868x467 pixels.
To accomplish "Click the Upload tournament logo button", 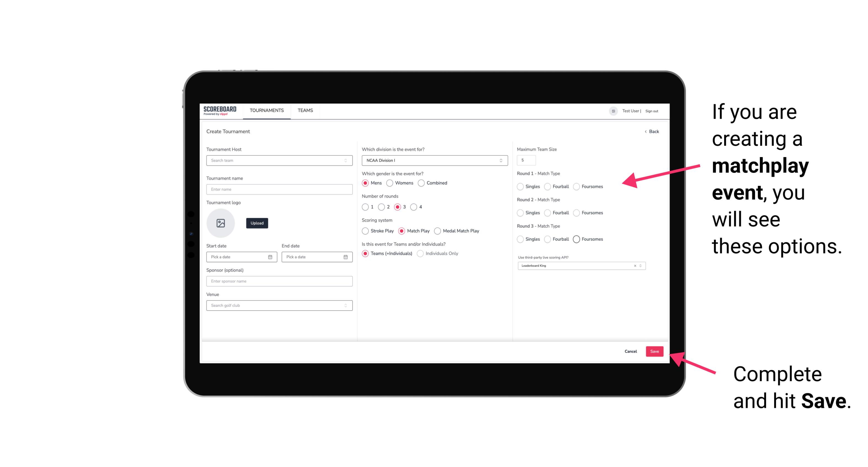I will click(x=257, y=223).
